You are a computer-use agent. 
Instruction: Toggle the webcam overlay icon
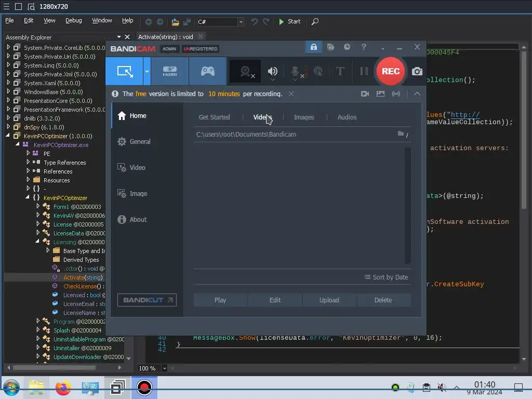pos(245,71)
